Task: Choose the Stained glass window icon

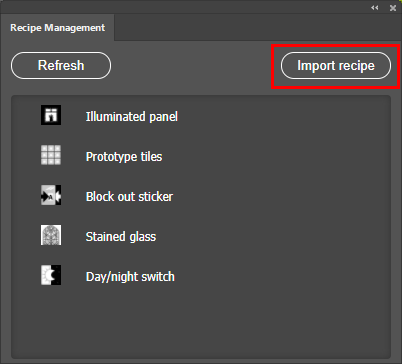Action: pyautogui.click(x=51, y=235)
